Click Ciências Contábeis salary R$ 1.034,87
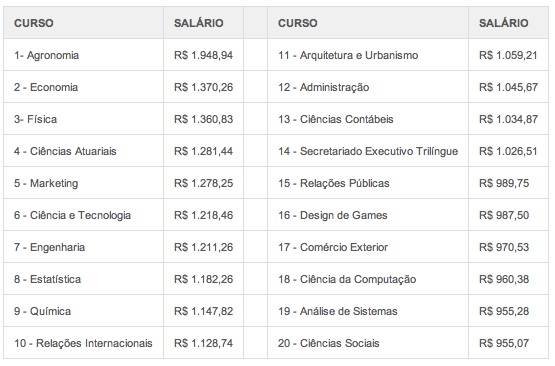This screenshot has height=366, width=555. (509, 119)
